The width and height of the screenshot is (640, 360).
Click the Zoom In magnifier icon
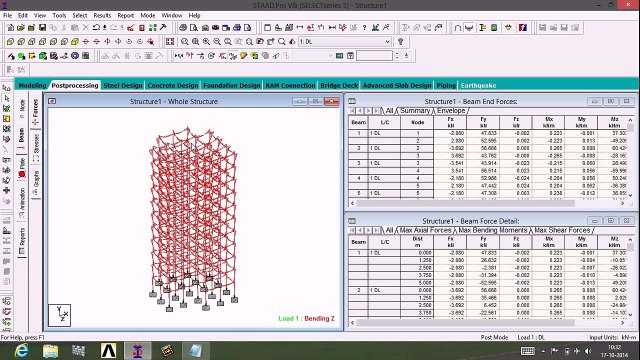coord(206,42)
